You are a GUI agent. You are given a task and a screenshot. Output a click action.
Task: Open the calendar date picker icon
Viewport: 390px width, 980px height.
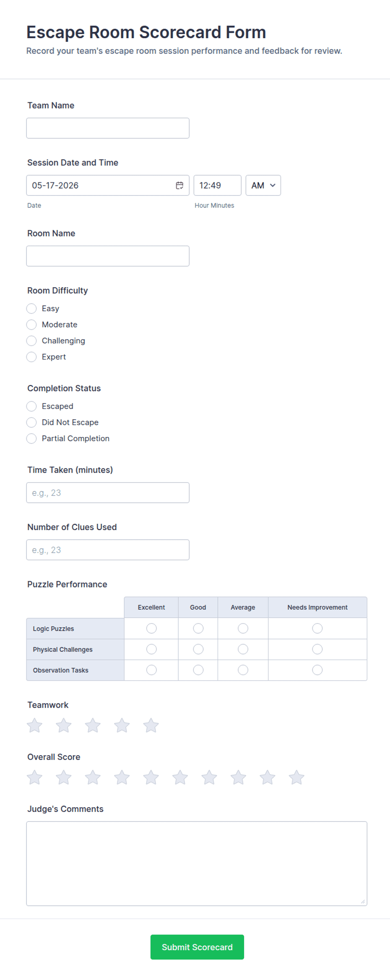click(179, 185)
